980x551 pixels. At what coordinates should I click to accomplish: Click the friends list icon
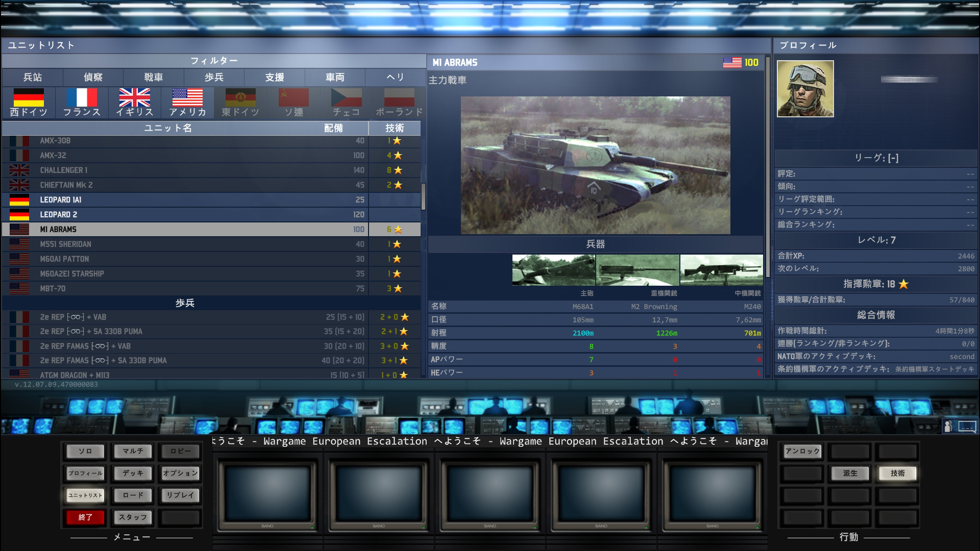coord(948,426)
